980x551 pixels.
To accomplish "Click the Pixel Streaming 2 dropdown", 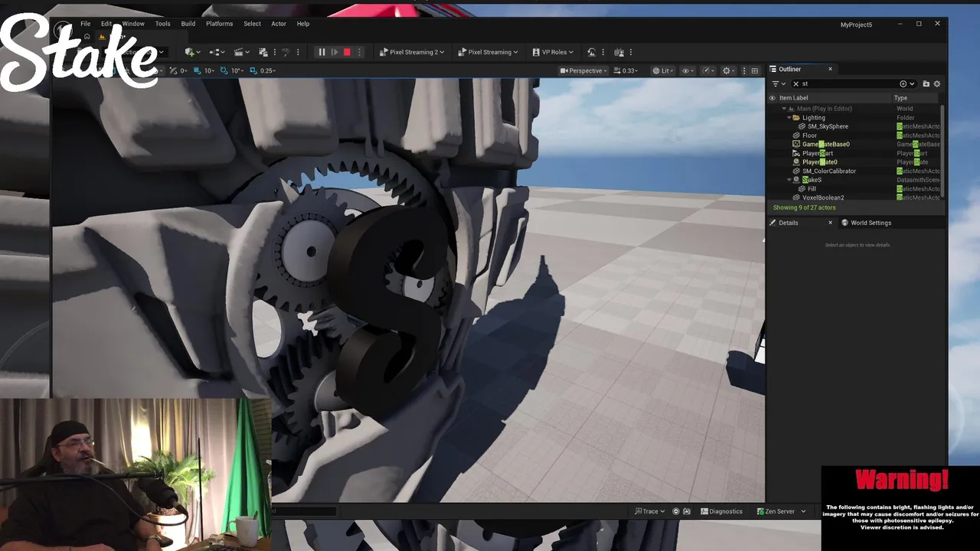I will [x=412, y=52].
